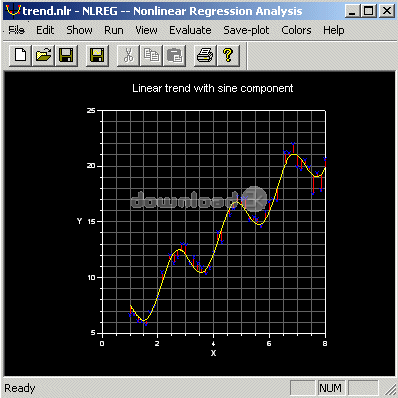The image size is (398, 398).
Task: Open a file with the folder icon
Action: pos(43,55)
